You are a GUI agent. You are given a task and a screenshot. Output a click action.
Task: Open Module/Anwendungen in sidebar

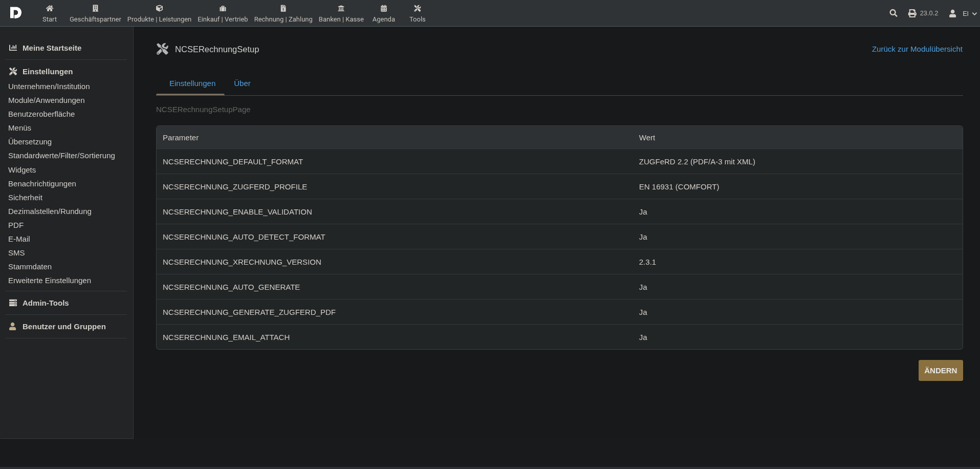point(47,100)
